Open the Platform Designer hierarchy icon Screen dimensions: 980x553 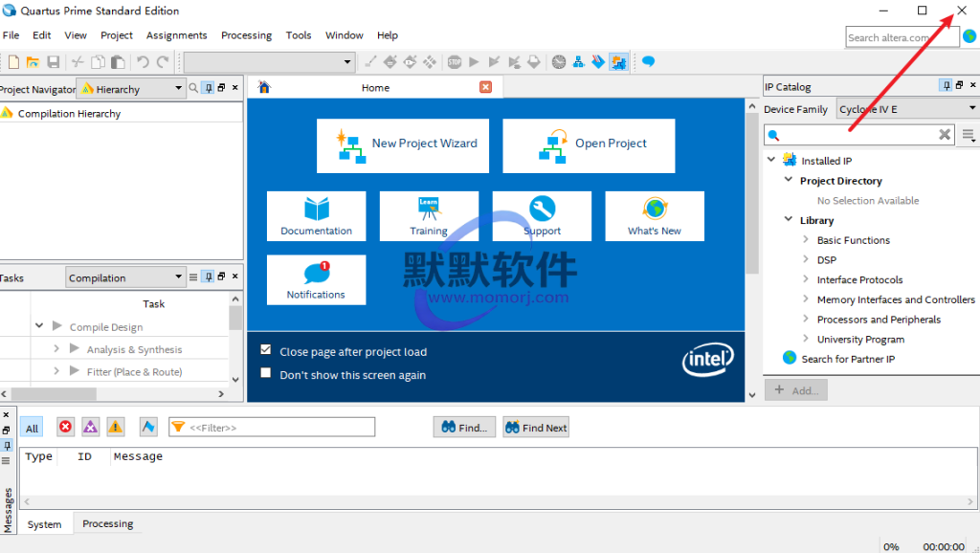[x=579, y=62]
